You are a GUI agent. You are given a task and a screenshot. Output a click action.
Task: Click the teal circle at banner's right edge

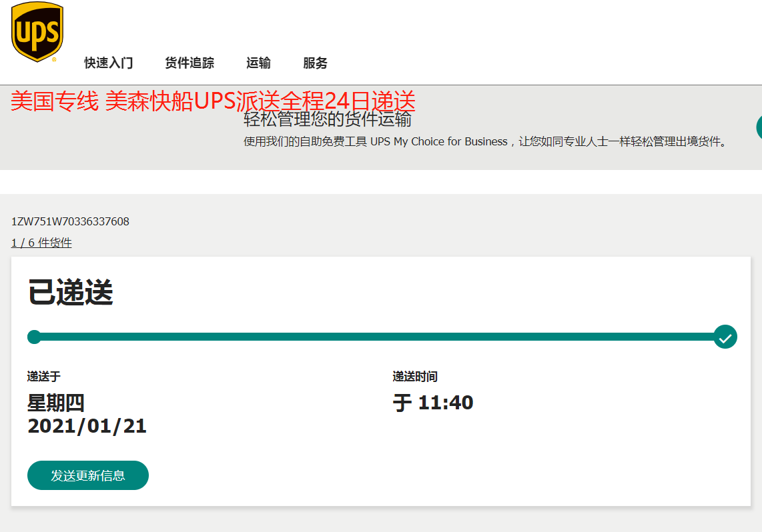759,127
